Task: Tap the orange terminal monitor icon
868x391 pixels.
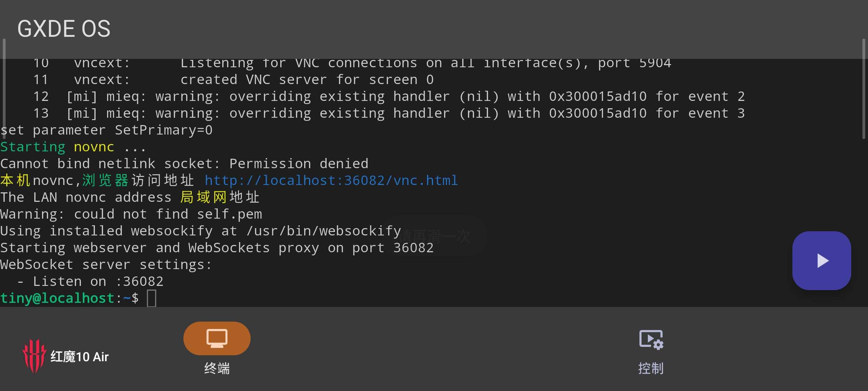Action: 217,338
